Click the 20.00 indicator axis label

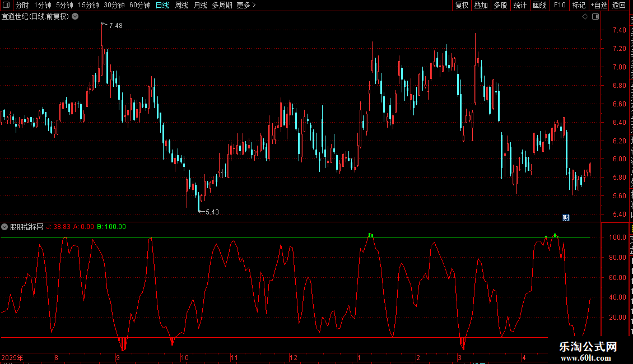coord(618,317)
